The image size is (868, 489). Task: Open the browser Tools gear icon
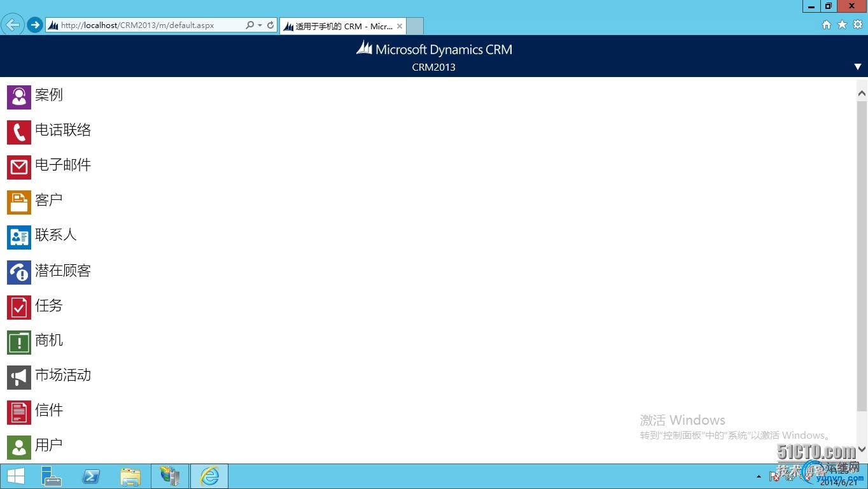(857, 25)
